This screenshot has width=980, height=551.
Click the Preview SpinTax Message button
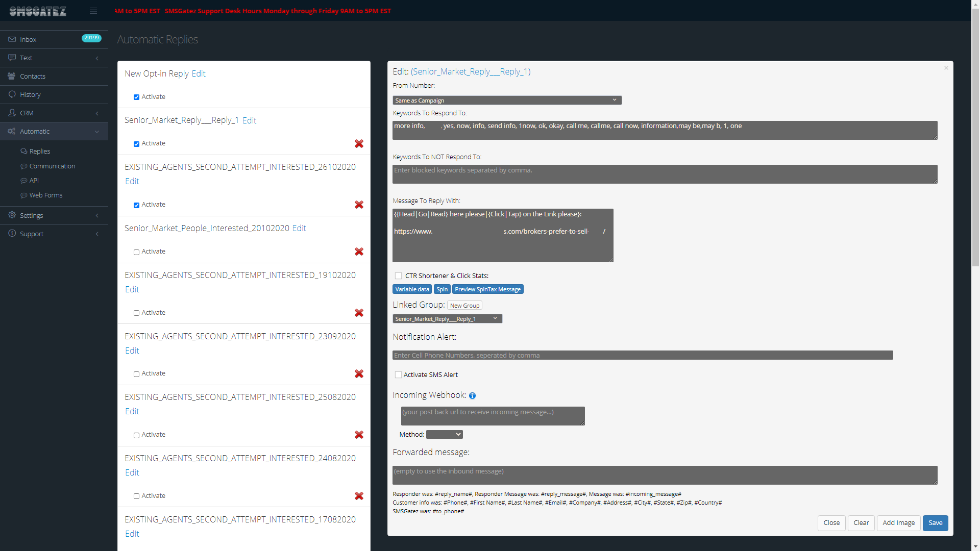(x=487, y=289)
